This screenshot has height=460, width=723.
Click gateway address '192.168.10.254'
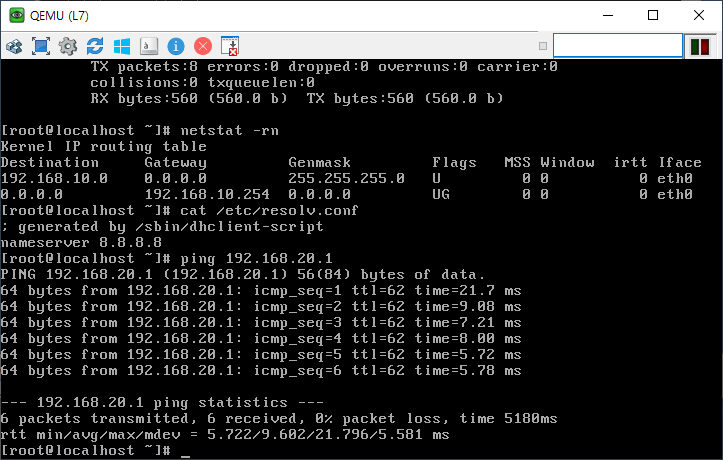coord(207,194)
